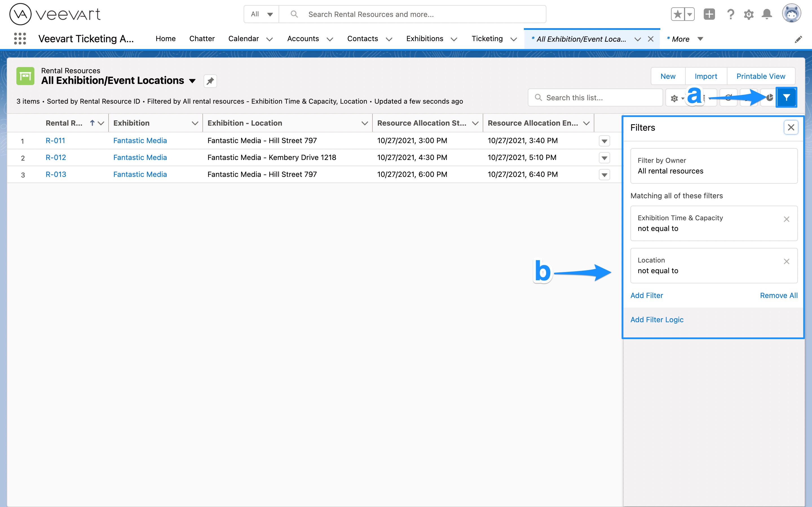Open the global actions plus icon
The height and width of the screenshot is (507, 812).
click(x=709, y=14)
